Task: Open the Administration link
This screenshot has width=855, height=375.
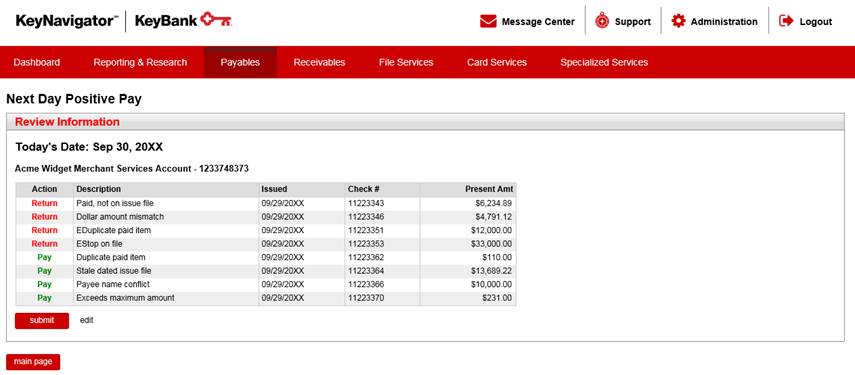Action: pyautogui.click(x=724, y=22)
